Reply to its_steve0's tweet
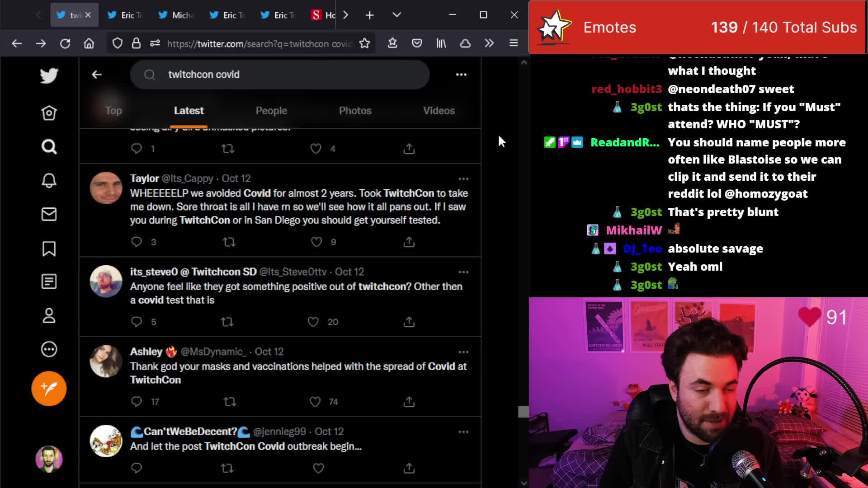 tap(137, 322)
